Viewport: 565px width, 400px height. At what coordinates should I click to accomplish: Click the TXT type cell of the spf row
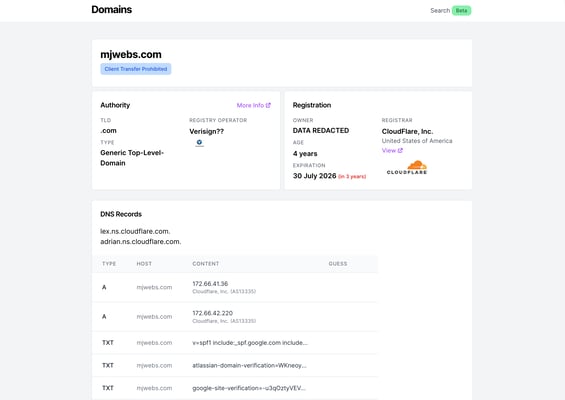pos(108,343)
